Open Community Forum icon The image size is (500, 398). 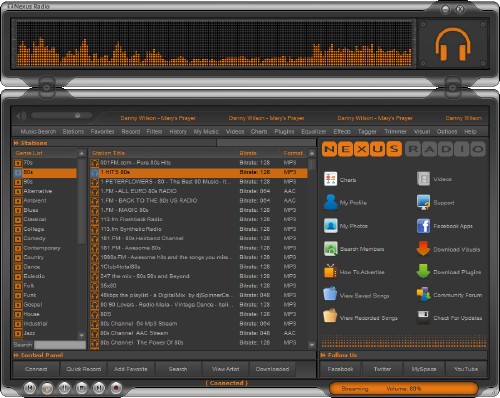423,294
